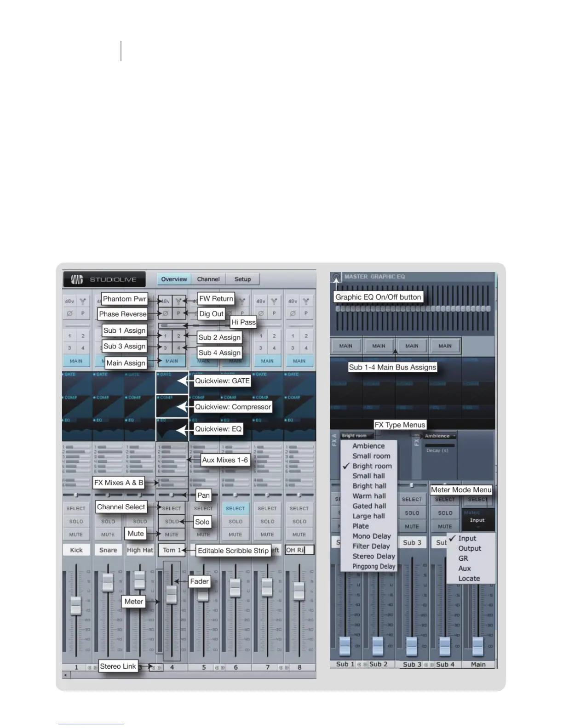Click the Graphic EQ on/off power icon

coord(336,277)
